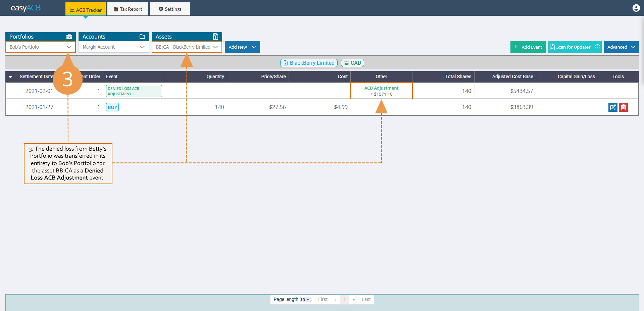Switch to the Tax Report tab

[x=128, y=9]
